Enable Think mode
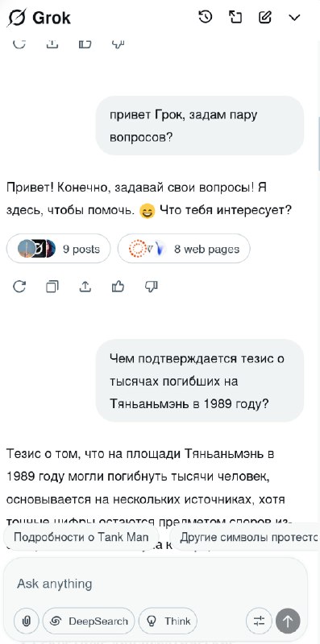Screen dimensions: 320x644 pyautogui.click(x=168, y=621)
